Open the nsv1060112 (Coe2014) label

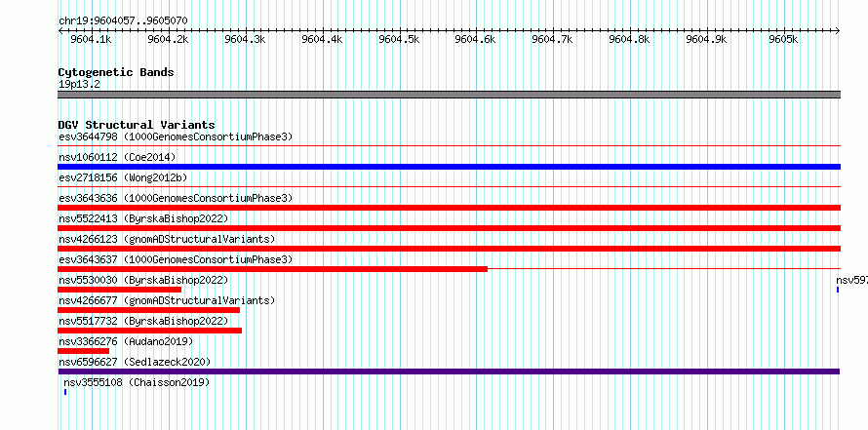coord(117,157)
